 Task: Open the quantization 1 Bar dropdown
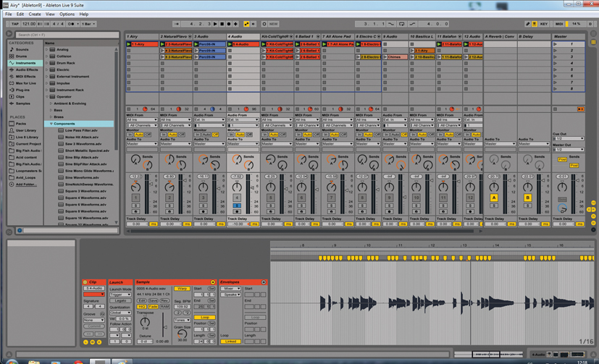tap(89, 24)
